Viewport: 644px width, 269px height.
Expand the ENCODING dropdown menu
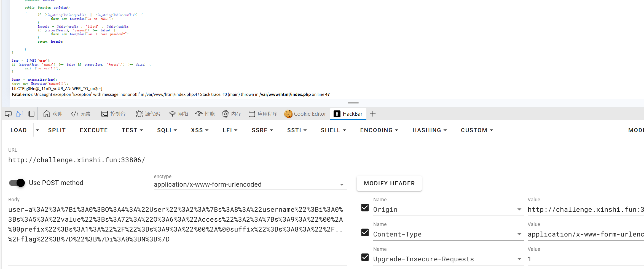click(x=379, y=130)
